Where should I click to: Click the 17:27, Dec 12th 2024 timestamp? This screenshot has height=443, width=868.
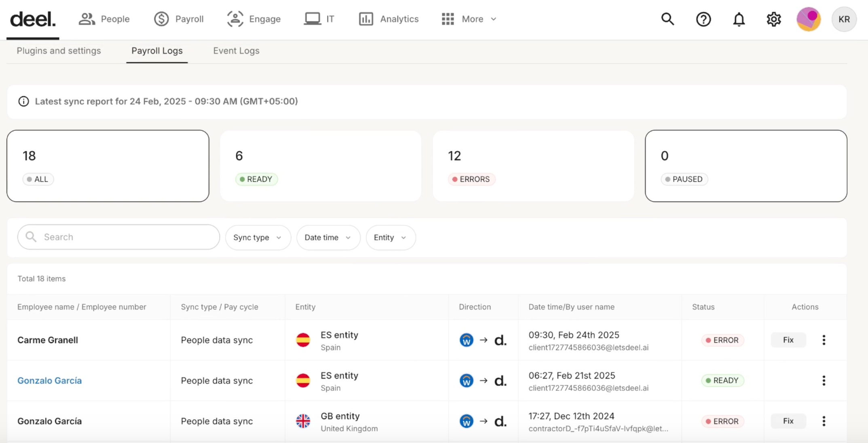click(571, 416)
